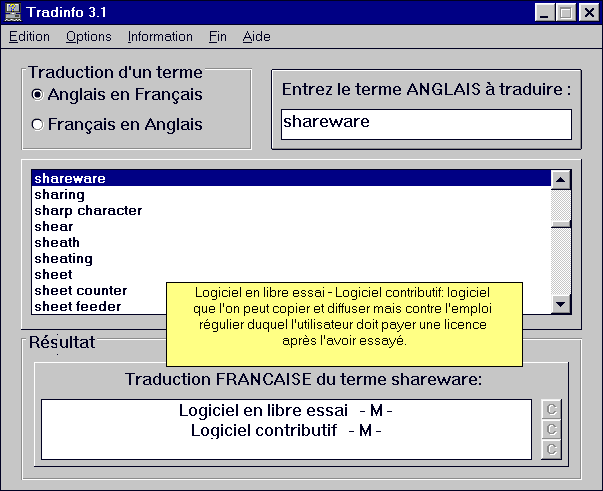Screen dimensions: 603x491
Task: Click the middle C button beside Logiciel contributif
Action: click(x=549, y=429)
